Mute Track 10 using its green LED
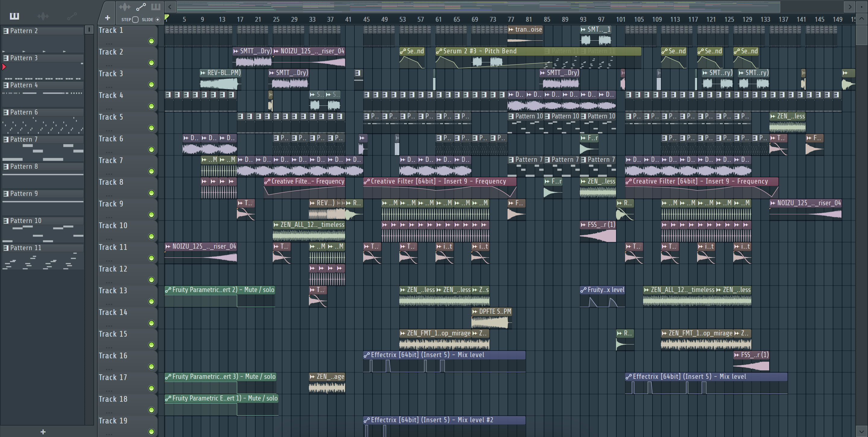The image size is (868, 437). click(x=151, y=237)
